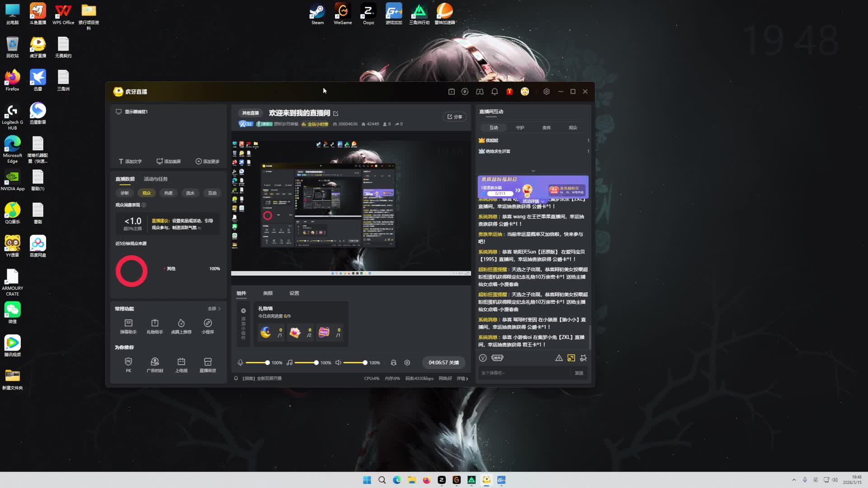Toggle the headphone monitor icon
Screen dimensions: 868x488
(393, 363)
